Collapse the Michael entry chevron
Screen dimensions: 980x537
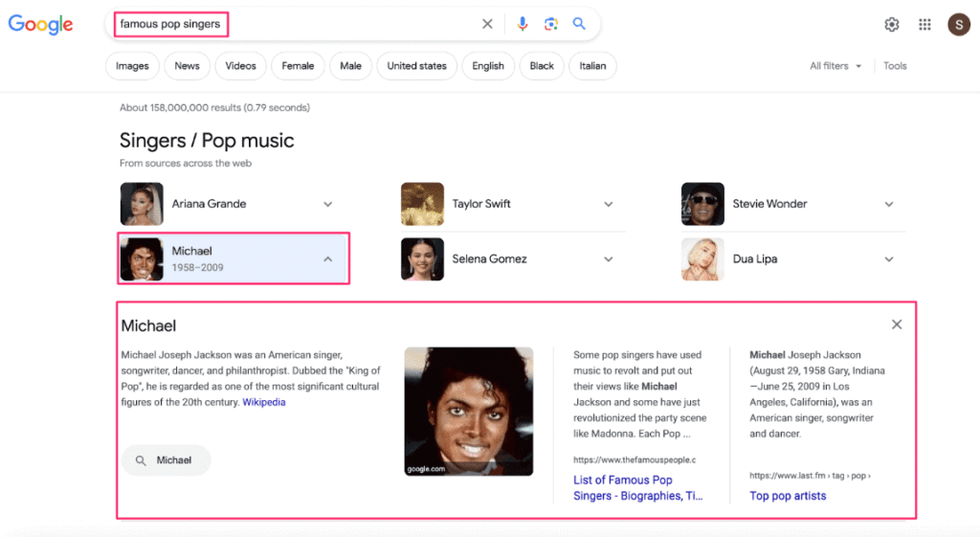[x=328, y=258]
